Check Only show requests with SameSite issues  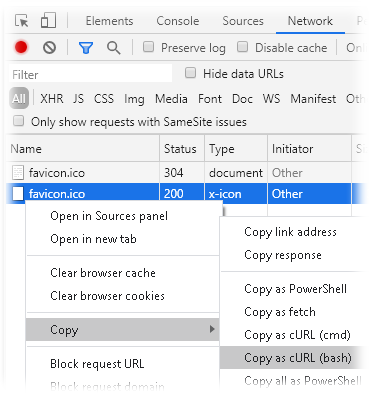18,121
